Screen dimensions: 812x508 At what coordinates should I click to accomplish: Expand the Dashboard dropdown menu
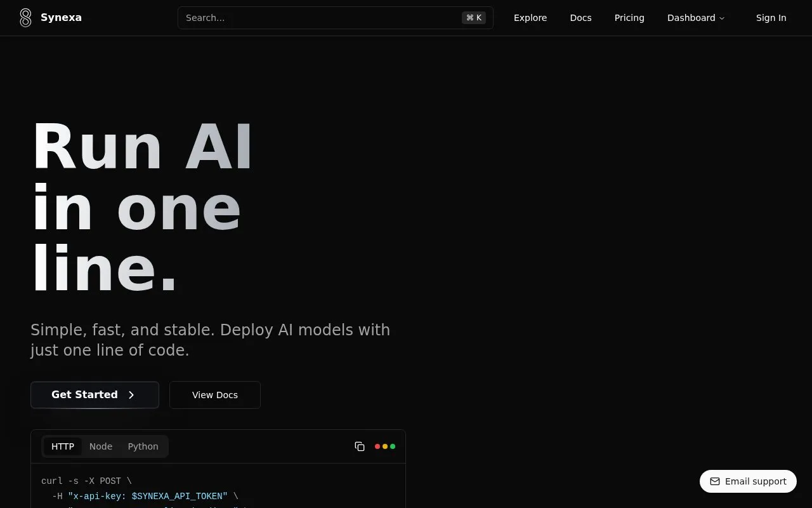pyautogui.click(x=696, y=18)
